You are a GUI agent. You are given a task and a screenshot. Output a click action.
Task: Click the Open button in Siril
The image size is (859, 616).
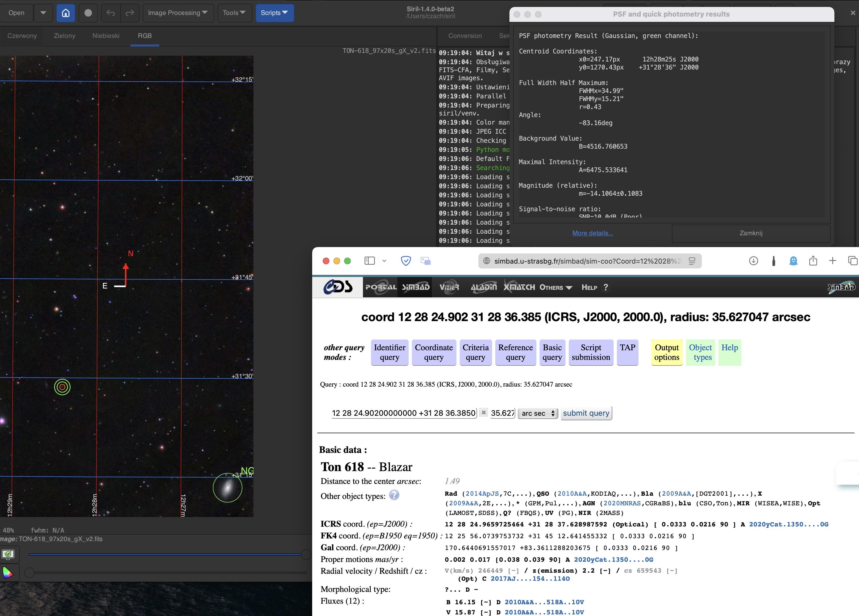coord(16,13)
